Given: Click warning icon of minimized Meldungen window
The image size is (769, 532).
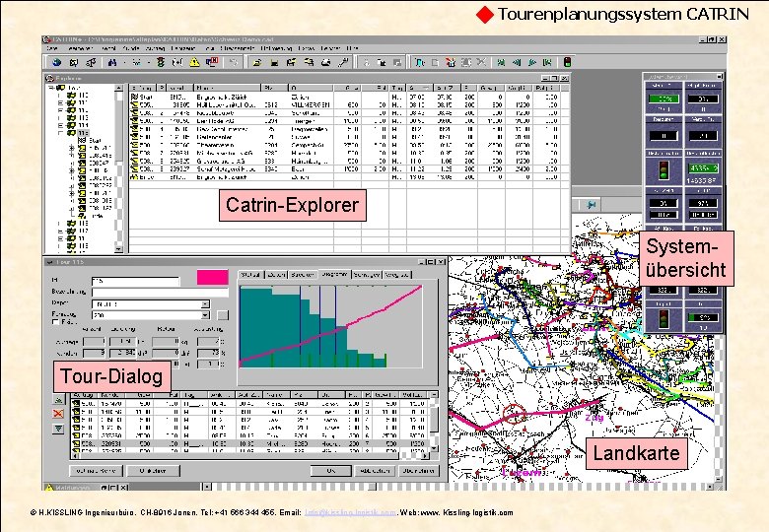Looking at the screenshot, I should point(49,488).
